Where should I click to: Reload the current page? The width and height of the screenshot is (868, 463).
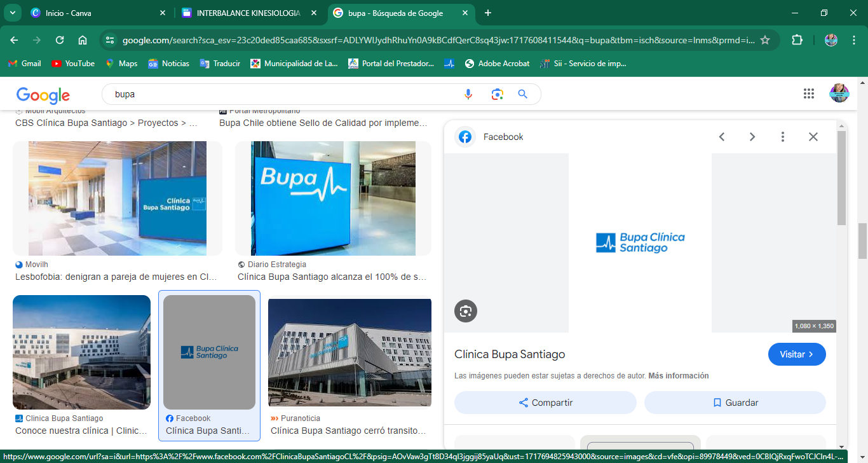60,40
